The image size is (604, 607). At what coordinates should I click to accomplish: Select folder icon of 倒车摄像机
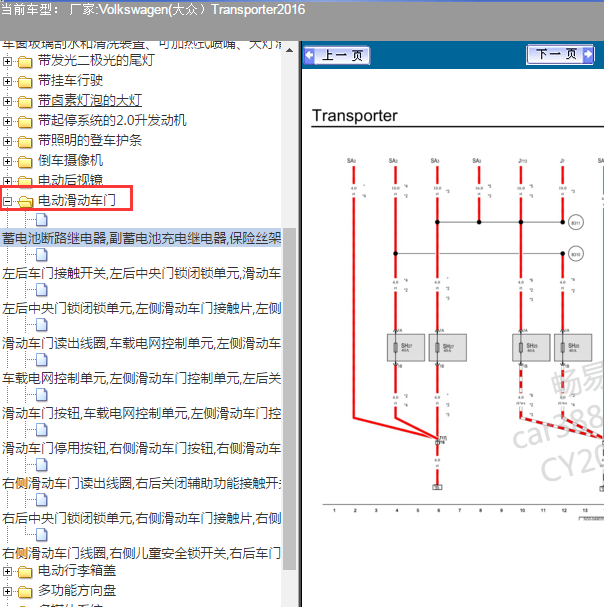point(25,161)
